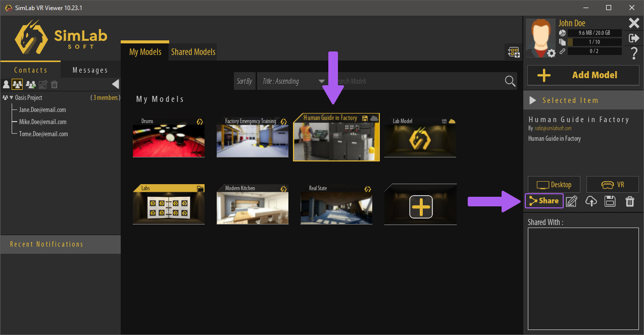The width and height of the screenshot is (644, 335).
Task: Click SimLab badge on Modern Kitchen tile
Action: [283, 189]
